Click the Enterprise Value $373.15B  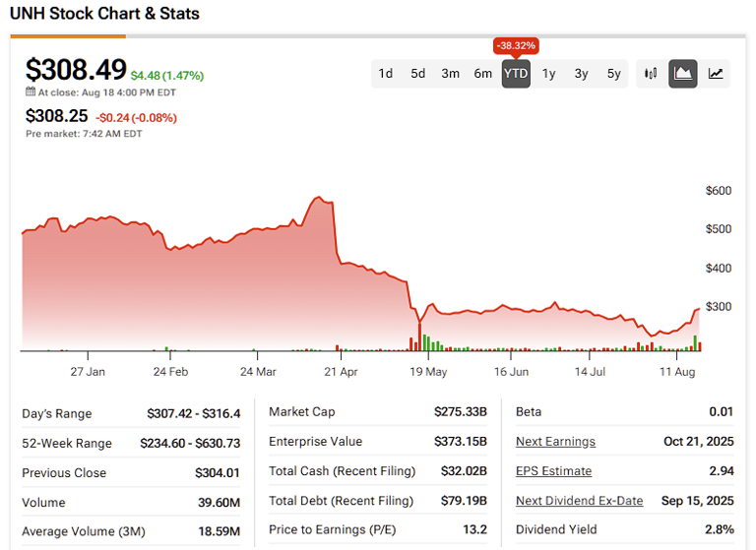[x=461, y=442]
